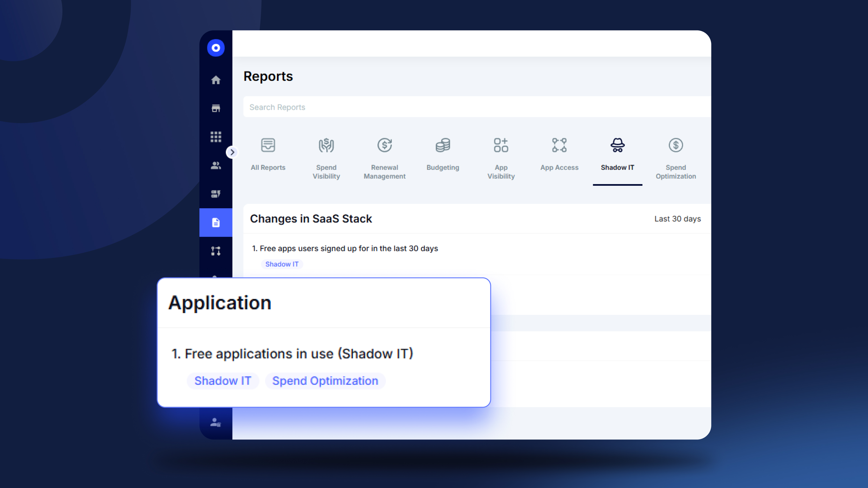This screenshot has width=868, height=488.
Task: Open the Renewal Management tab
Action: 384,159
